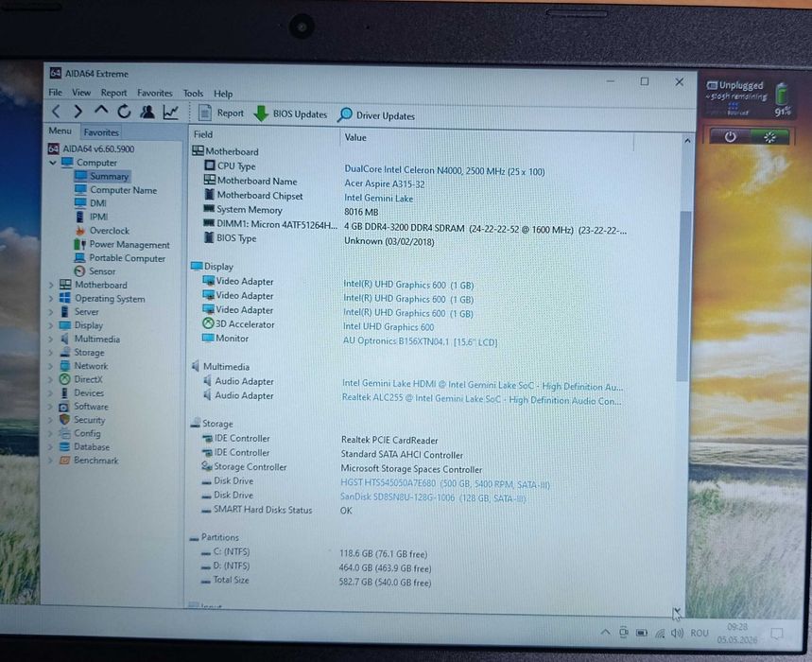This screenshot has width=812, height=662.
Task: Click the 8016 MB system memory value
Action: (361, 212)
